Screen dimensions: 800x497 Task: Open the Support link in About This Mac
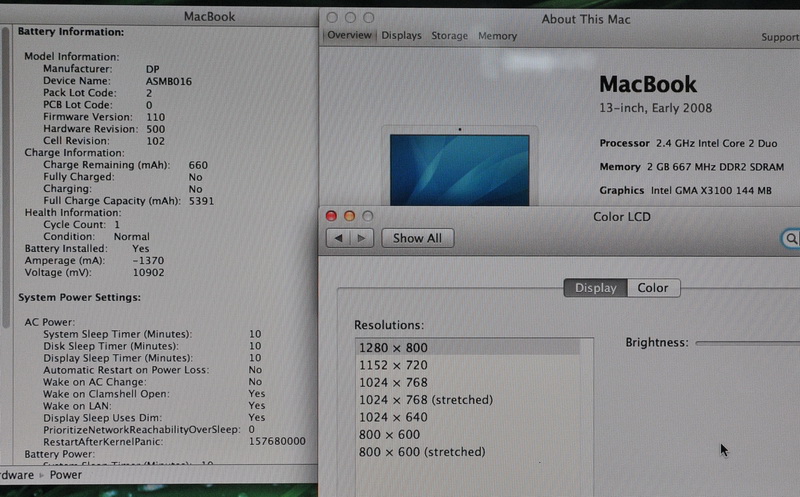(x=780, y=37)
